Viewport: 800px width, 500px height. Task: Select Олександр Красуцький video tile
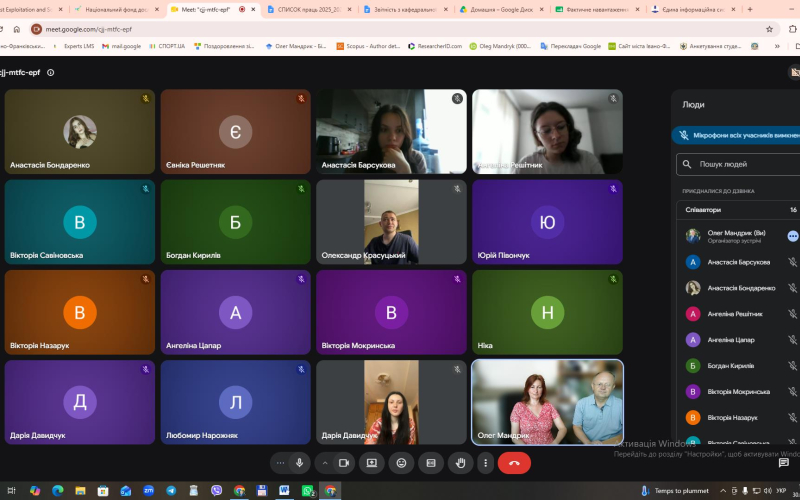pyautogui.click(x=391, y=221)
